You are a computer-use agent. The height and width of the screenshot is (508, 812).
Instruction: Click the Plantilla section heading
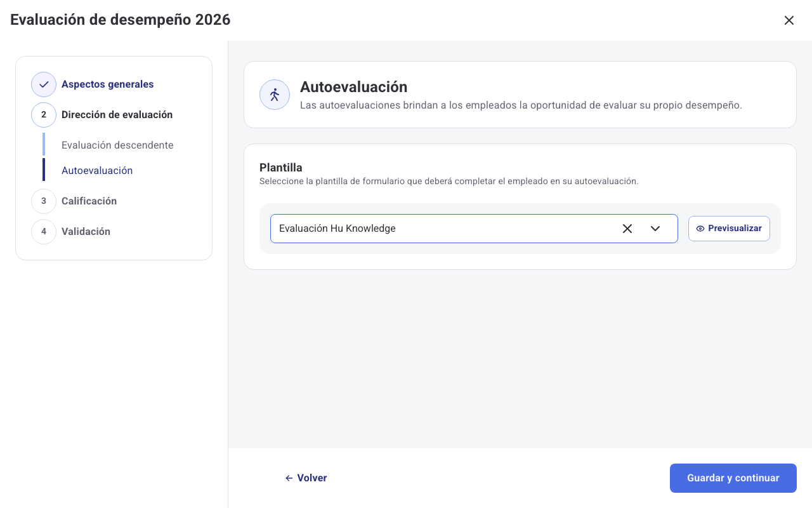pyautogui.click(x=281, y=168)
